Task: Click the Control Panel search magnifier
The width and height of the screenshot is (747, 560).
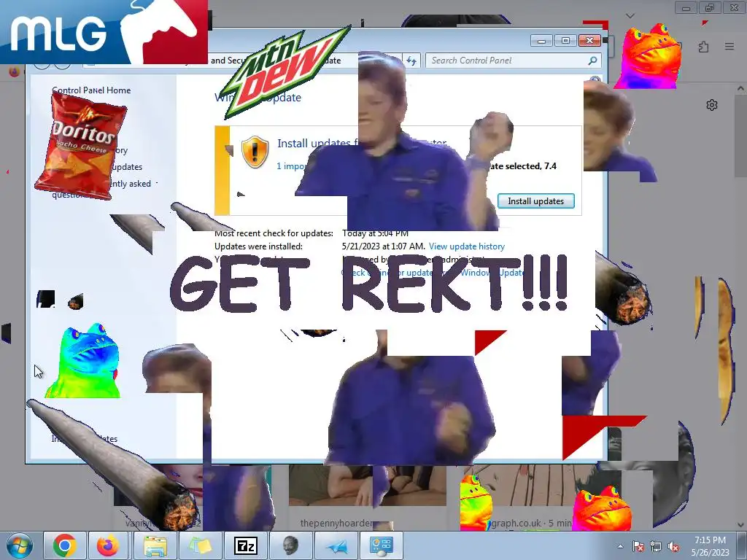Action: 592,61
